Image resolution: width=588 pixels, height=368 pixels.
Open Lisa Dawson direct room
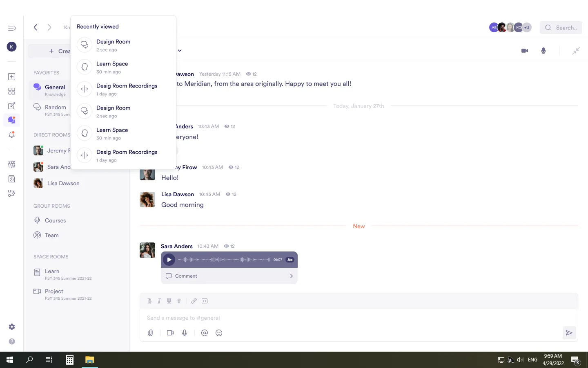[63, 183]
